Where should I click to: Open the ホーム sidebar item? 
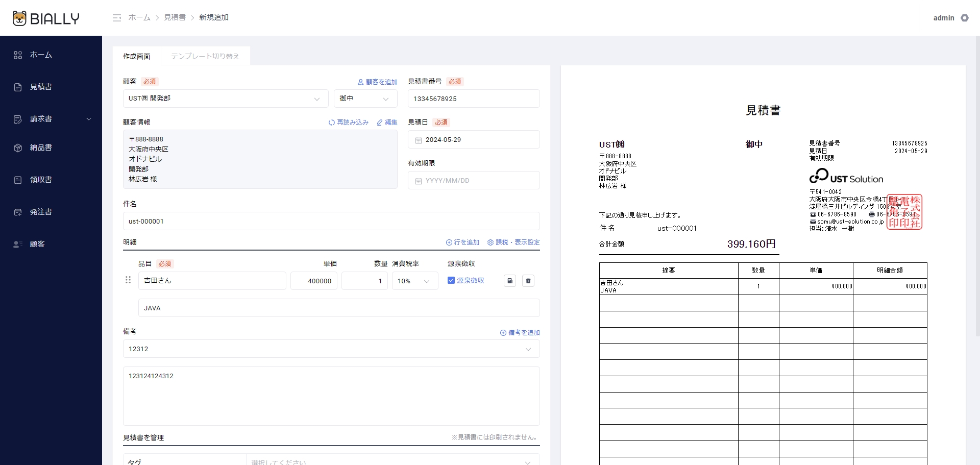pos(41,55)
